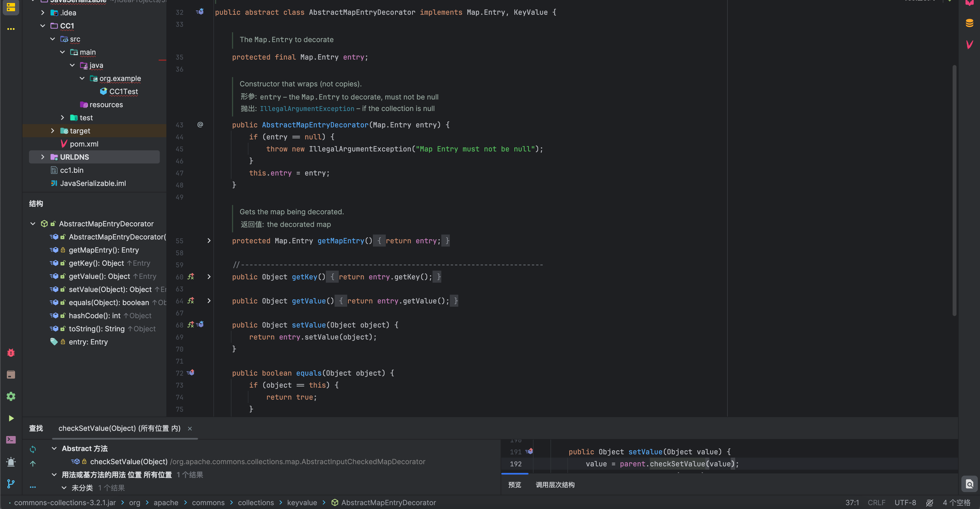Open the Maven tool window on right

pyautogui.click(x=969, y=45)
